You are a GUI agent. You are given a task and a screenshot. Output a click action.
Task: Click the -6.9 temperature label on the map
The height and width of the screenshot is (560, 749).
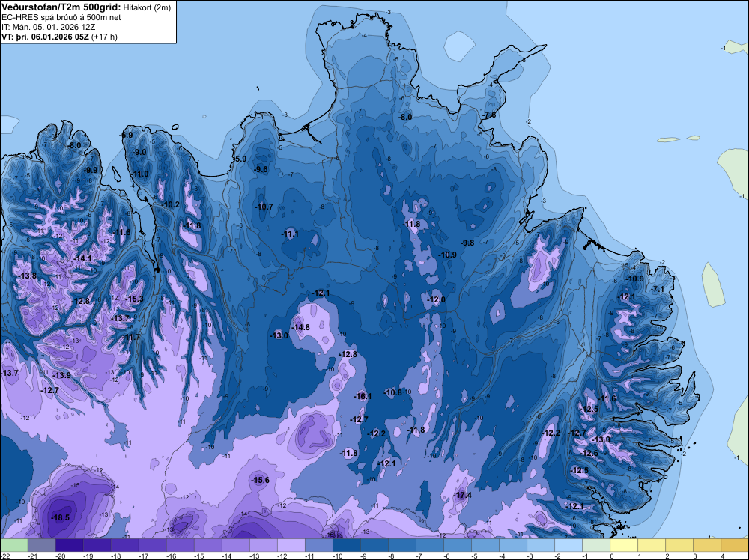tap(126, 135)
